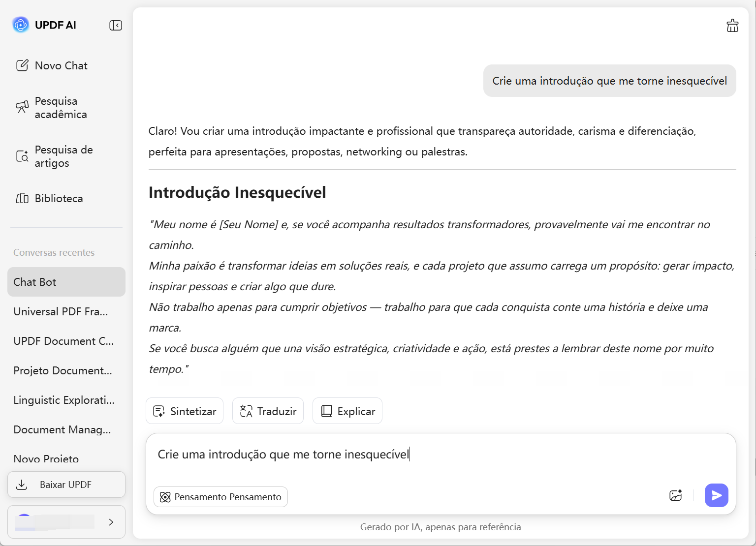Click the Pesquisa acadêmica telescope icon
Screen dimensions: 756x546
[22, 107]
